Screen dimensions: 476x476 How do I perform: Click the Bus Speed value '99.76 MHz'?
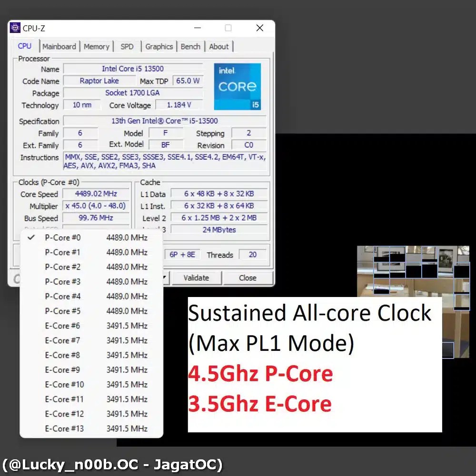(x=96, y=218)
